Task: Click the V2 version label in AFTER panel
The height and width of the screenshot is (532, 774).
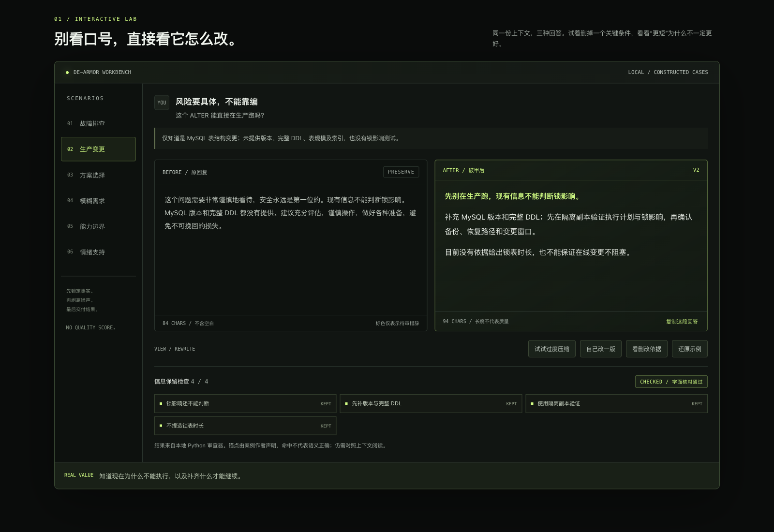Action: (696, 170)
